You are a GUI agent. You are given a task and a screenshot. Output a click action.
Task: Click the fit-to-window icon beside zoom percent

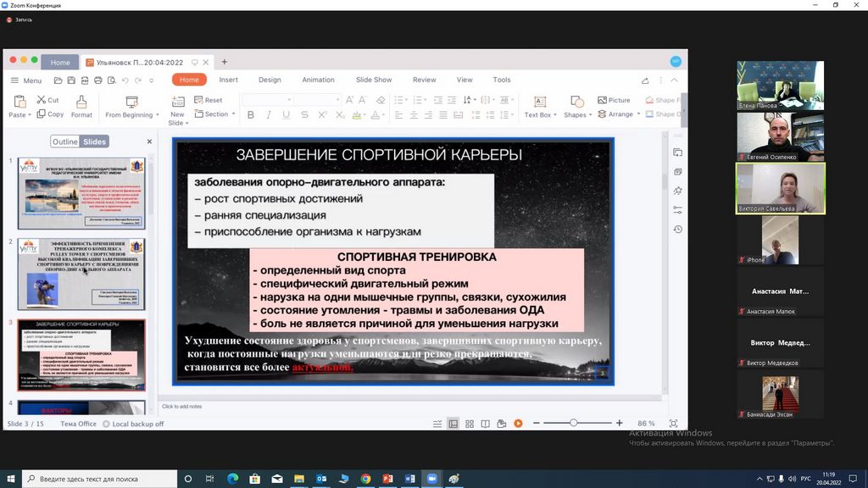click(x=673, y=424)
